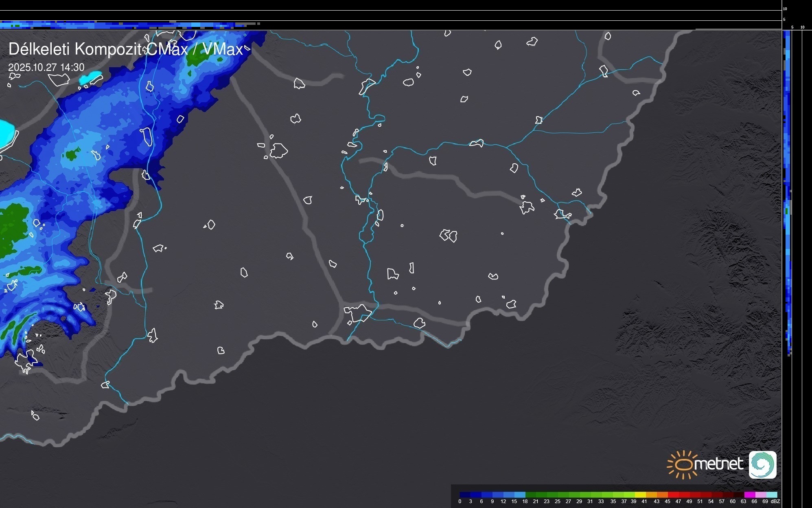The image size is (812, 508).
Task: Pick the dark navy 0 dBZ swatch
Action: [x=465, y=495]
